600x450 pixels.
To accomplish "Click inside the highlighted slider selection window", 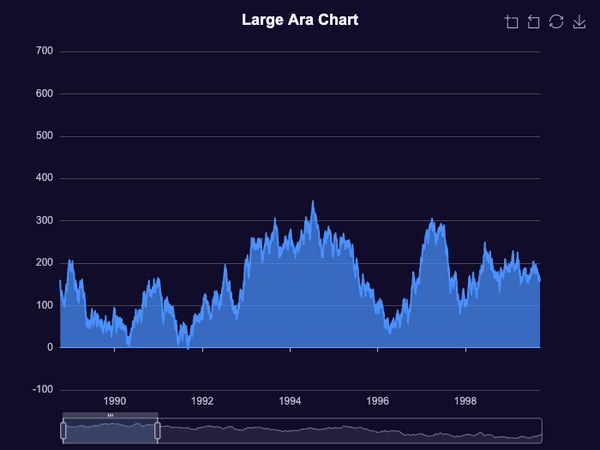I will point(110,431).
